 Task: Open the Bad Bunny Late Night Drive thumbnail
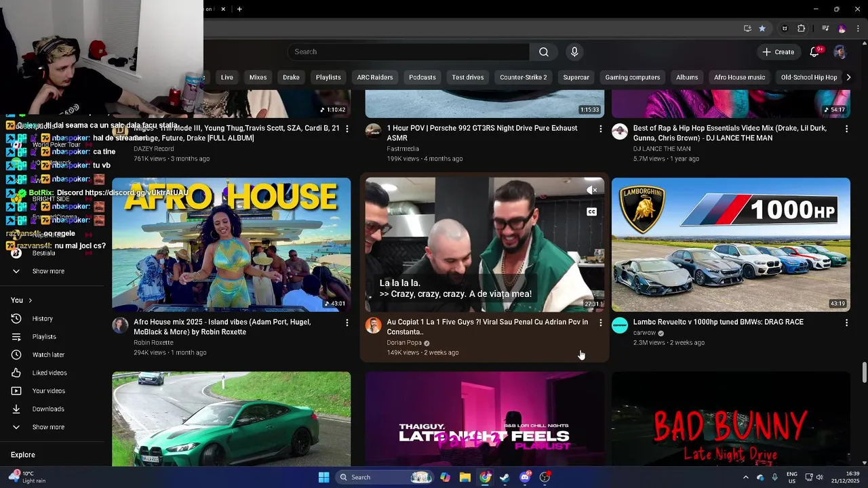pos(731,419)
